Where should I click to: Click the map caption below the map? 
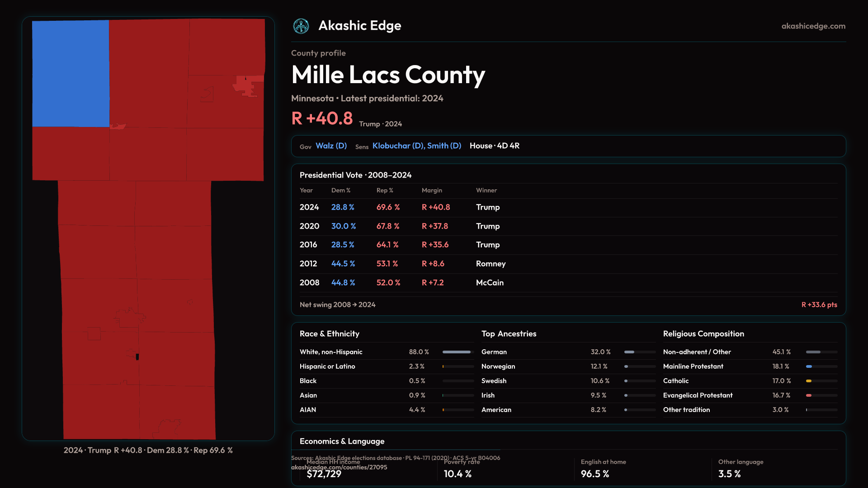[148, 450]
